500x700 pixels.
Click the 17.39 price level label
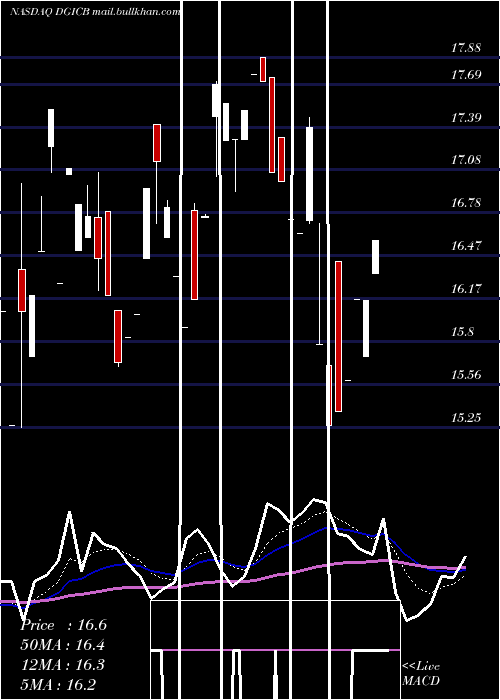[x=466, y=118]
